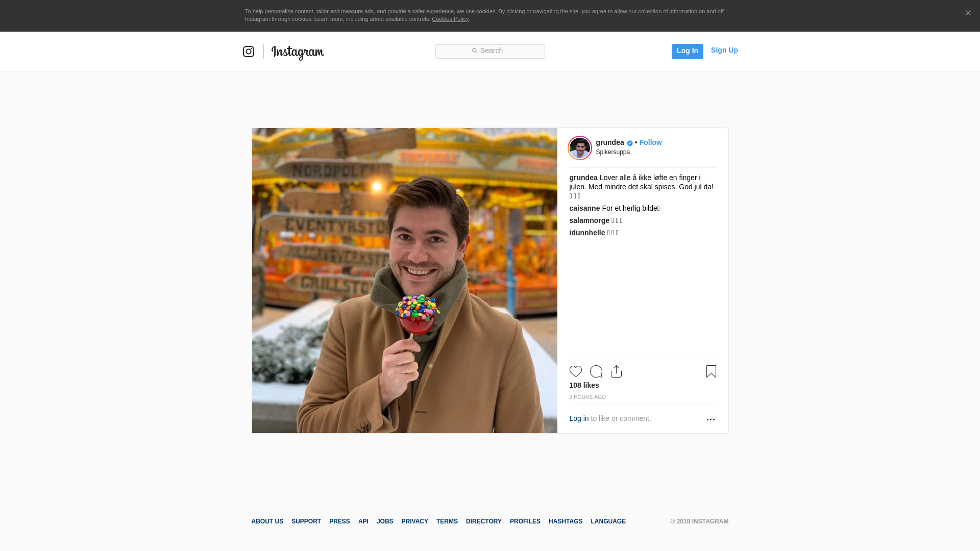
Task: Dismiss the cookie banner with X
Action: (968, 13)
